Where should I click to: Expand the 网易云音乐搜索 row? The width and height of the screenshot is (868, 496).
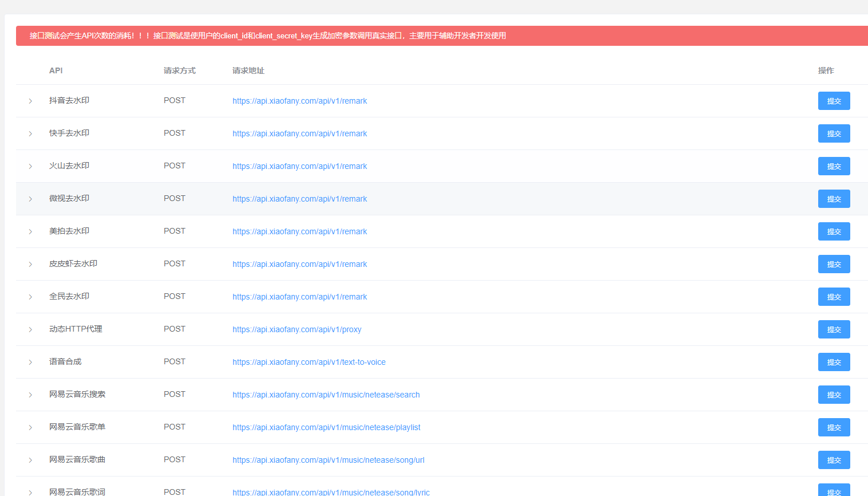point(30,395)
